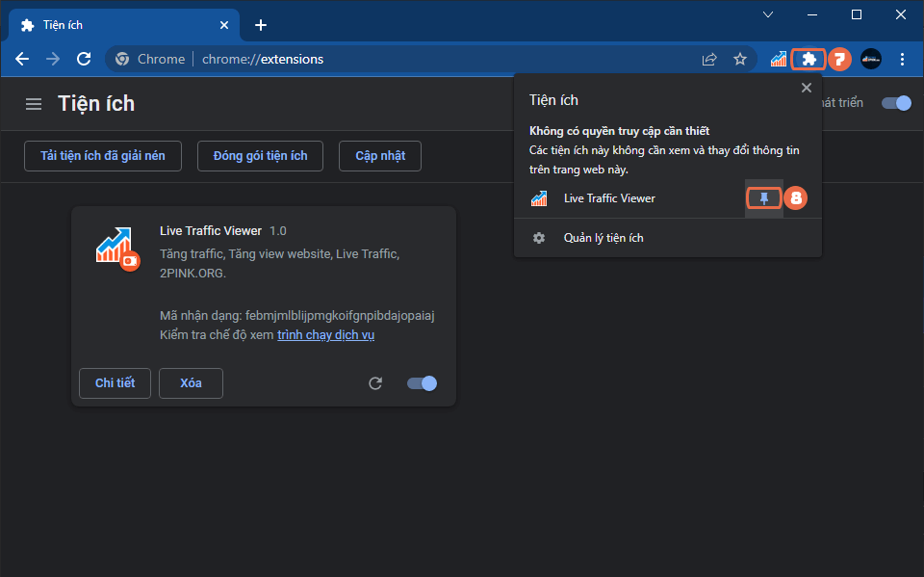Maximize the Chrome window
This screenshot has height=577, width=924.
857,14
